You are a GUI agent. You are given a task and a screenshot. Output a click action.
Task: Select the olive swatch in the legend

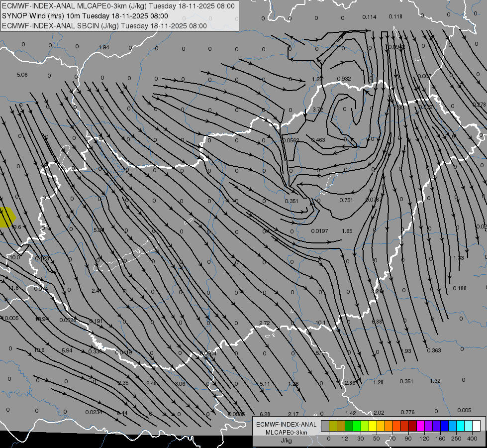tap(333, 426)
